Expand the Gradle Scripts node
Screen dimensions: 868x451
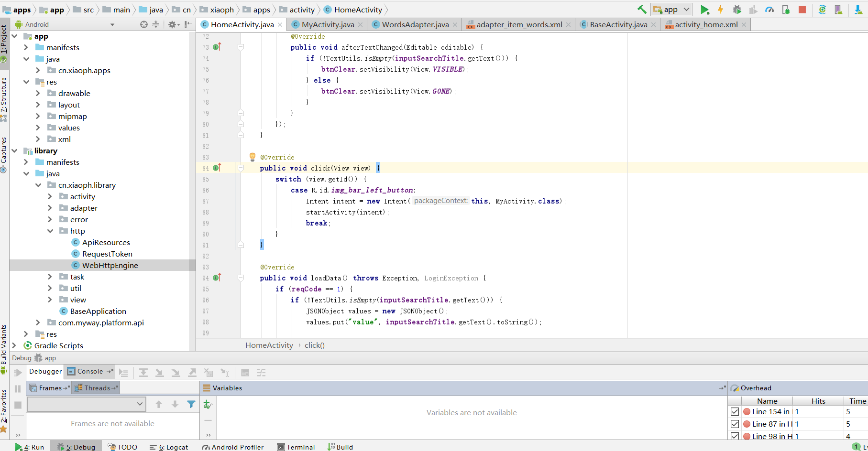[14, 345]
